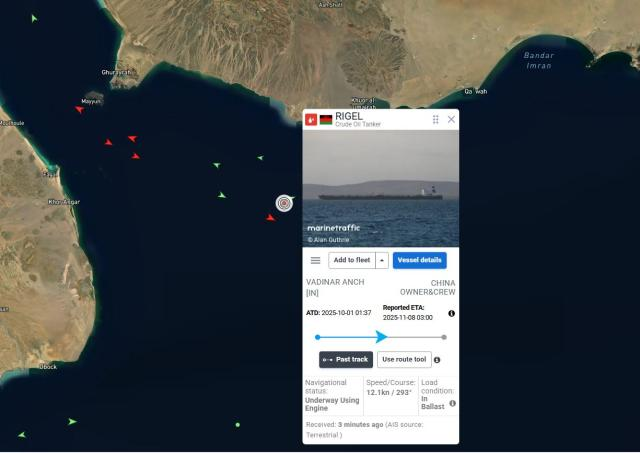Close the RIGEL vessel popup

point(451,119)
